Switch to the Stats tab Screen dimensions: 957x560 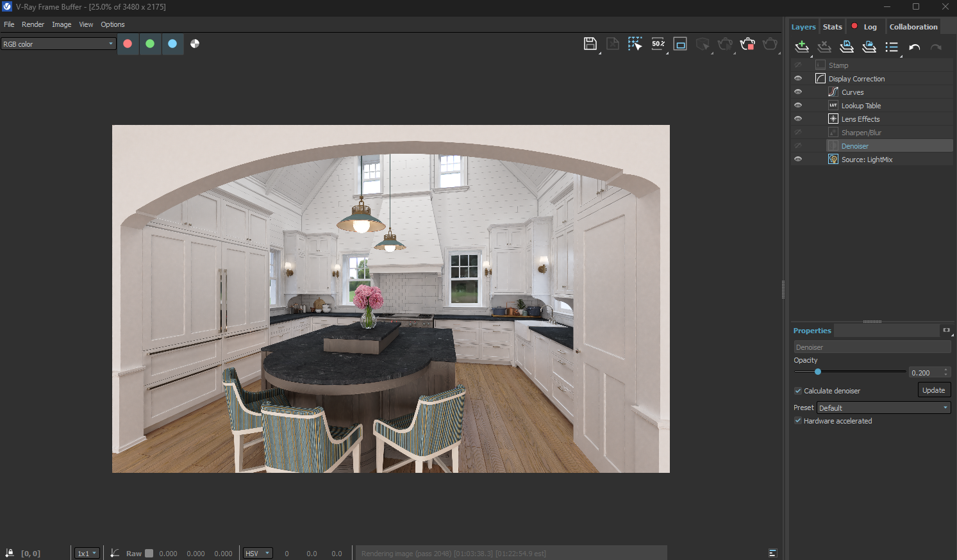(833, 27)
